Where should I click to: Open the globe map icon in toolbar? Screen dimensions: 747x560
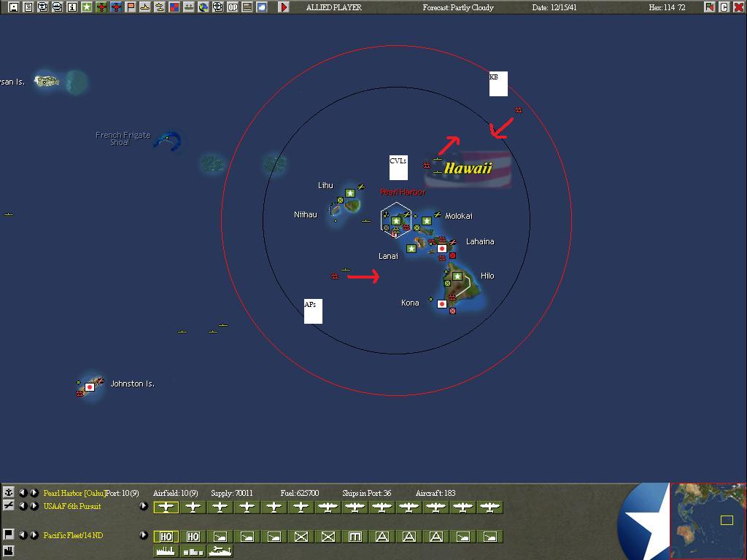pos(204,7)
